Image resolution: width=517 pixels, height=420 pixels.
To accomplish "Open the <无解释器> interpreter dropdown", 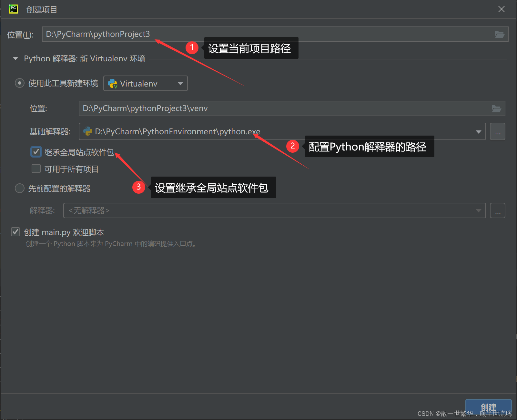I will point(275,210).
